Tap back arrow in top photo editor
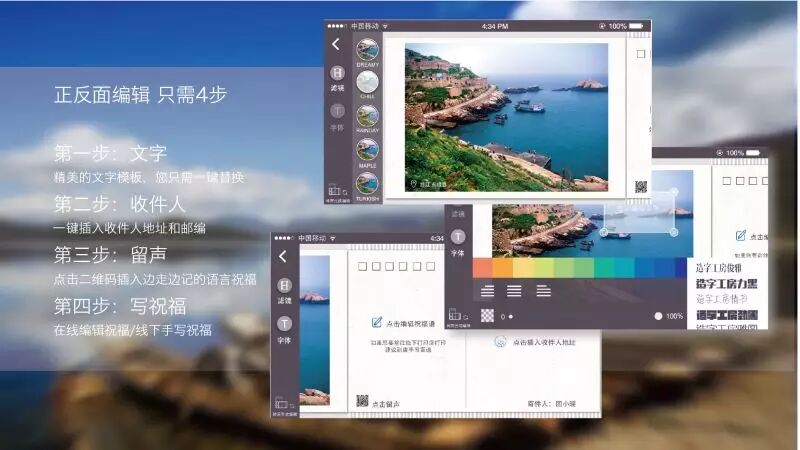The height and width of the screenshot is (450, 800). pos(336,44)
